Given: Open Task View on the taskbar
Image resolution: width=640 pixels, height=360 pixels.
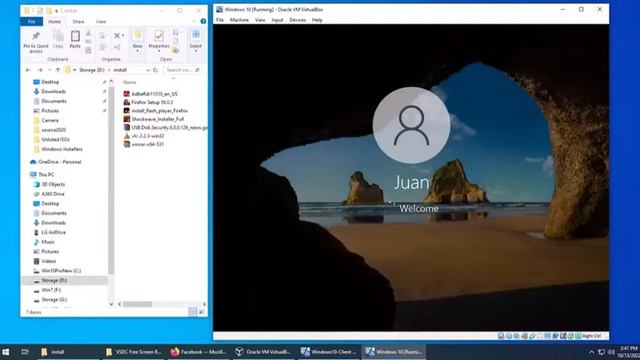Looking at the screenshot, I should click(25, 352).
